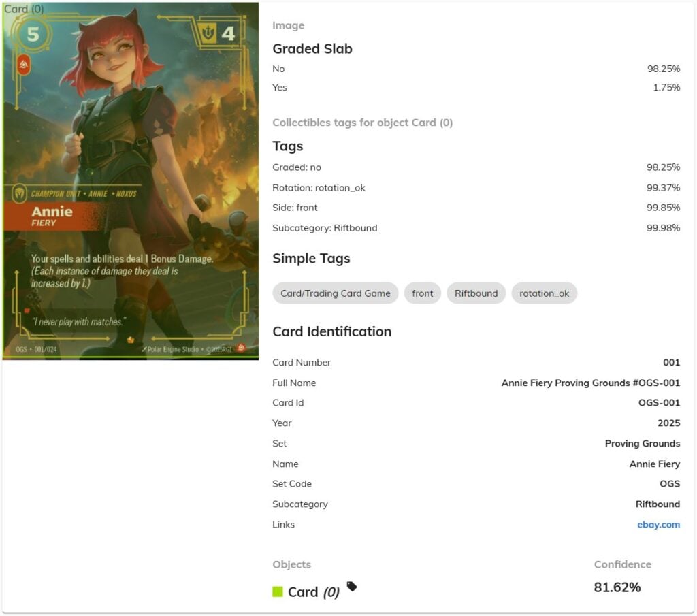Click the Card (0) label on image
This screenshot has height=616, width=697.
click(x=24, y=9)
